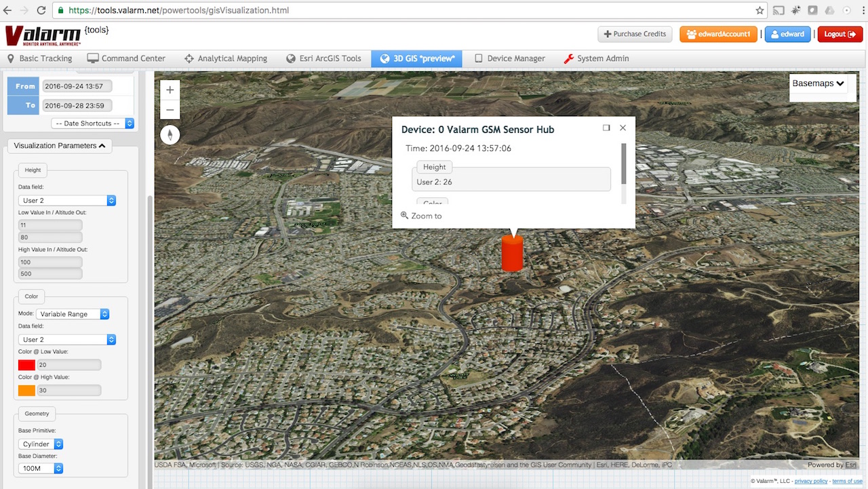Open the privacy policy link
868x489 pixels.
[x=810, y=481]
